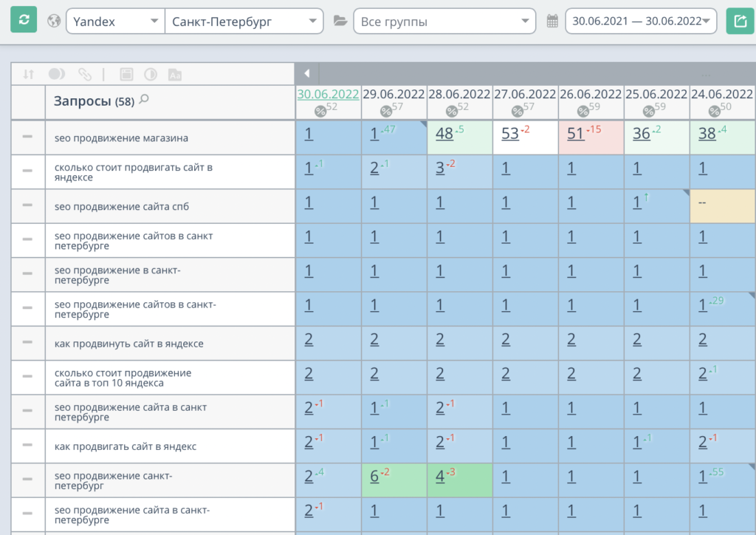The width and height of the screenshot is (756, 535).
Task: Open the Yandex search engine dropdown
Action: click(115, 21)
